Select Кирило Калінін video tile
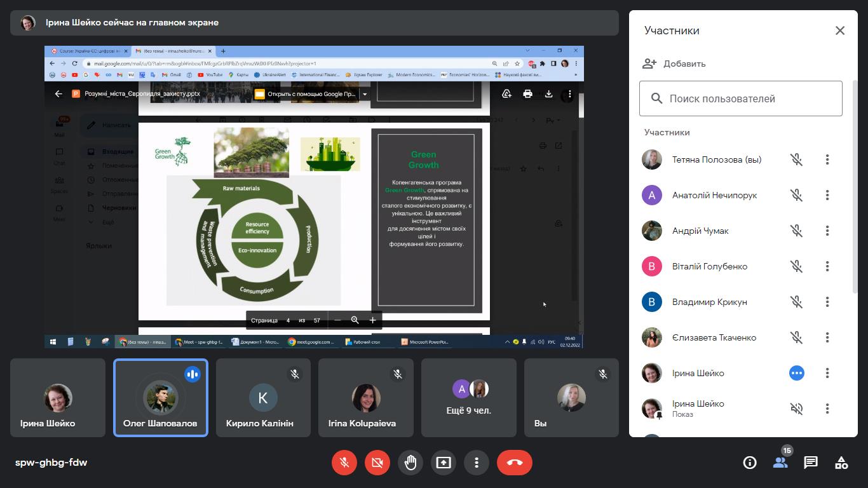Image resolution: width=868 pixels, height=488 pixels. (263, 398)
